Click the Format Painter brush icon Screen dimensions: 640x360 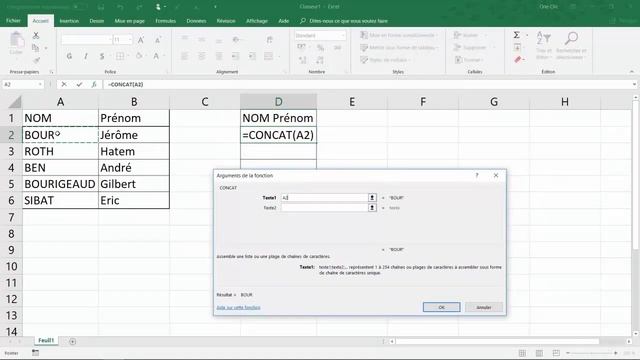36,60
